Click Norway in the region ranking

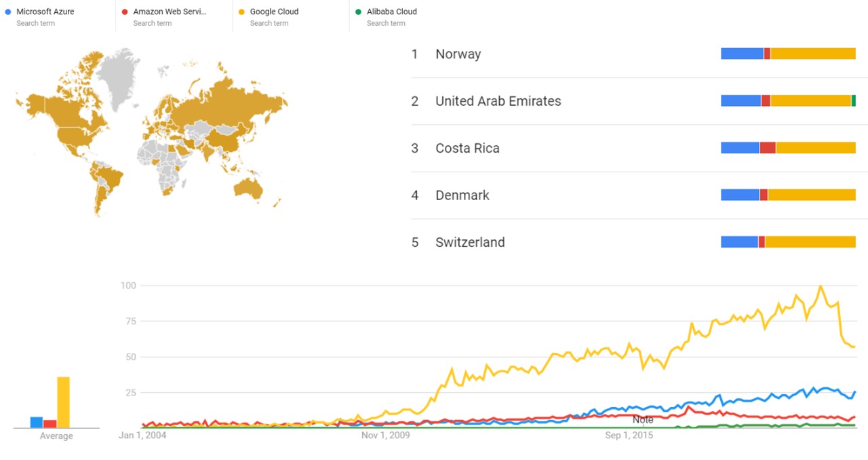pyautogui.click(x=458, y=54)
